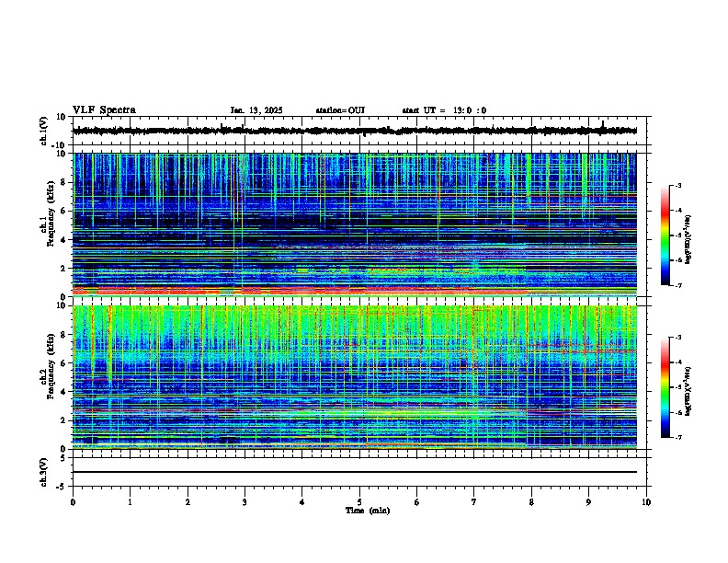Click time-axis tick label "10"
The width and height of the screenshot is (728, 563).
click(646, 502)
